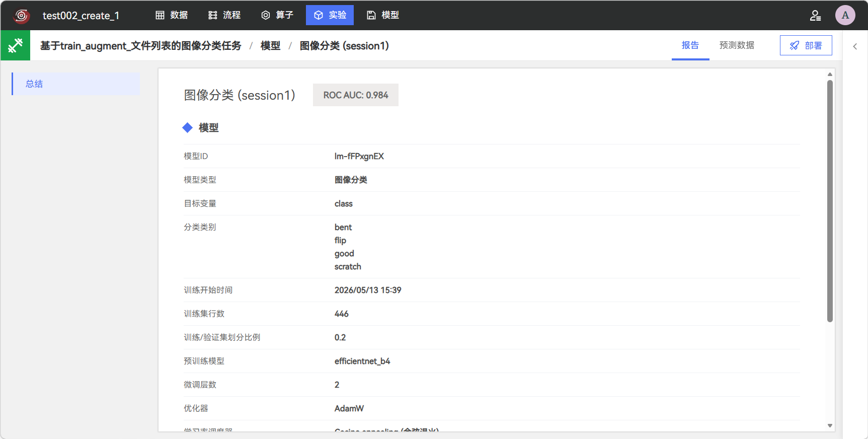
Task: Click the 训练/验证集划分比例 label
Action: pos(222,337)
